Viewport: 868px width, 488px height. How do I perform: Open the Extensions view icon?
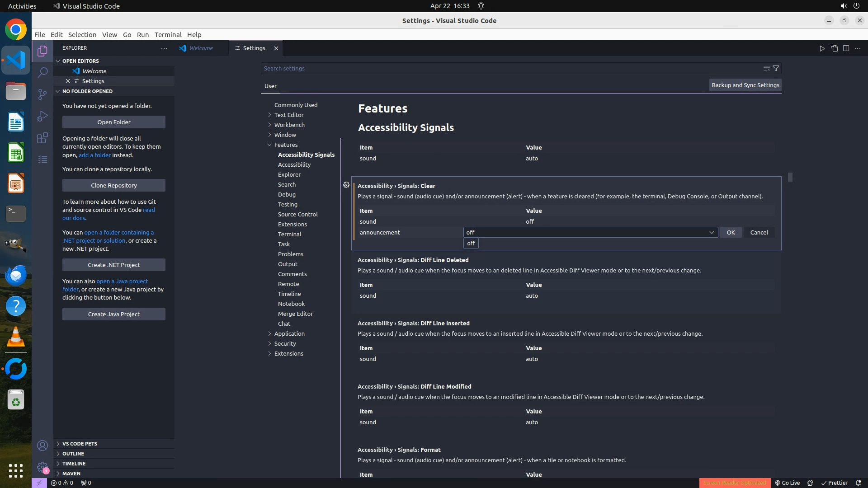(42, 138)
